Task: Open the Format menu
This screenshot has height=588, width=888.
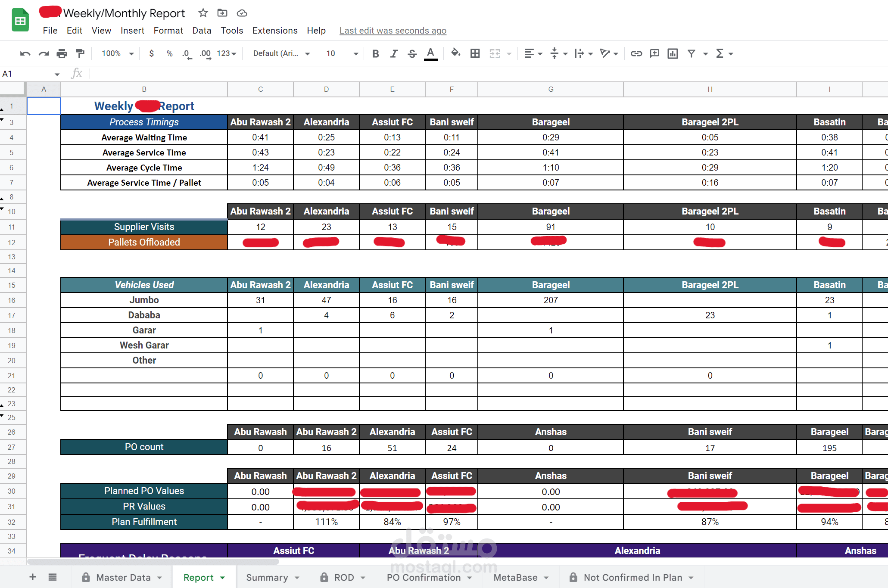Action: tap(168, 30)
